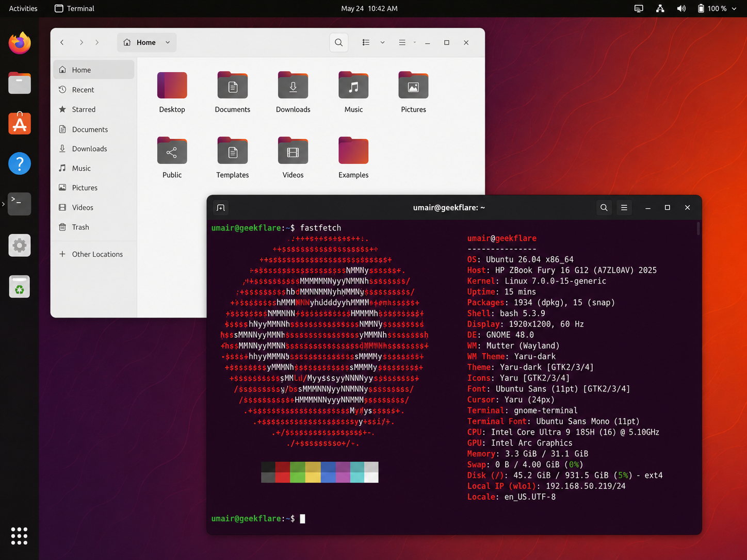747x560 pixels.
Task: Expand view options dropdown arrow in Files
Action: point(382,42)
